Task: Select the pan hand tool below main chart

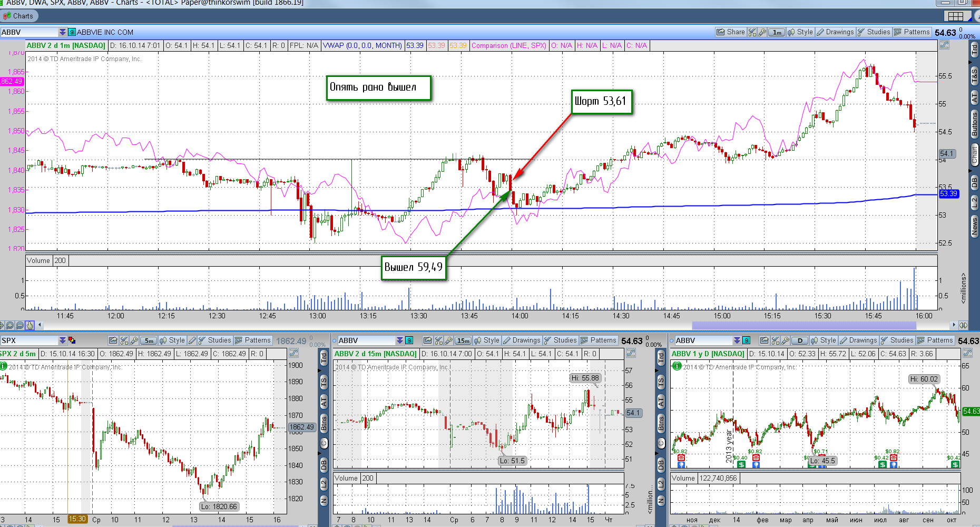Action: [30, 325]
